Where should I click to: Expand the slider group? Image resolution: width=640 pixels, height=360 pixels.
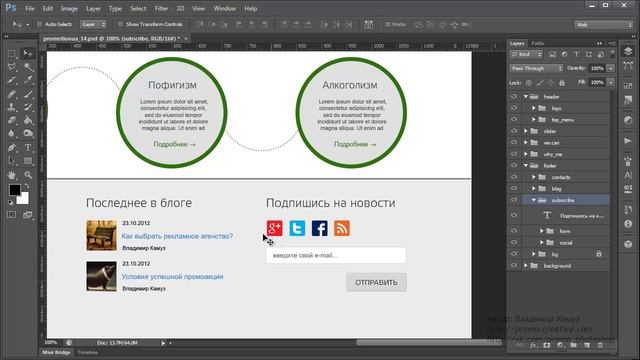click(526, 131)
